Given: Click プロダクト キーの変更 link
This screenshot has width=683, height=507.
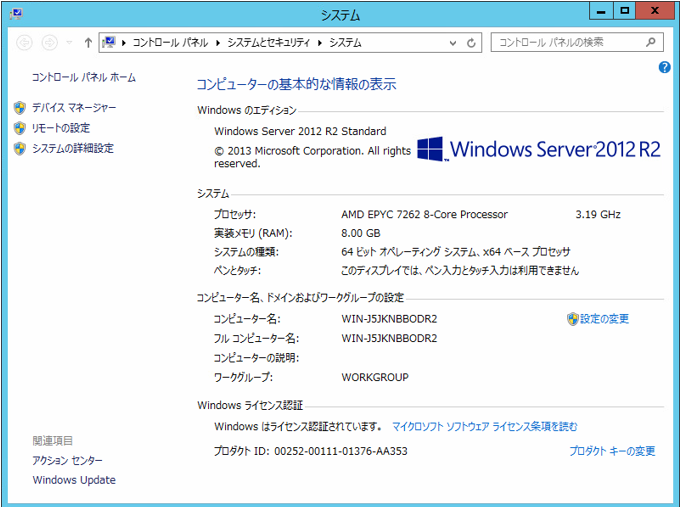Looking at the screenshot, I should [x=612, y=451].
